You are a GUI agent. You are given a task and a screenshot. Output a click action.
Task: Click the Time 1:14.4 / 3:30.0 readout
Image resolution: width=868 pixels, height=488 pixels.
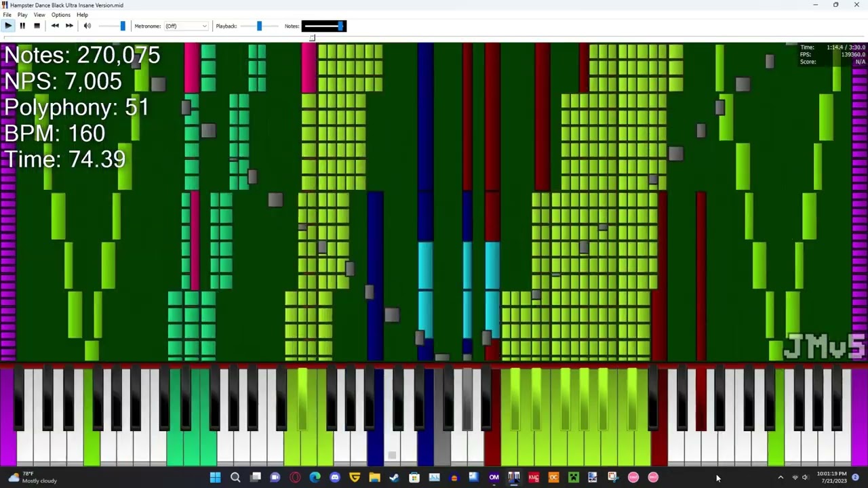click(x=833, y=47)
